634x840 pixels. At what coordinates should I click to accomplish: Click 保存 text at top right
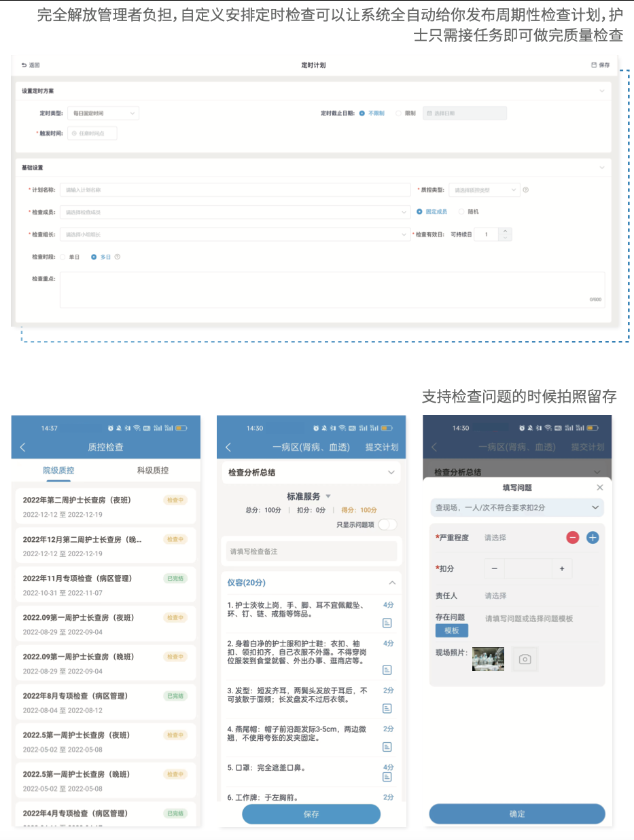tap(604, 65)
